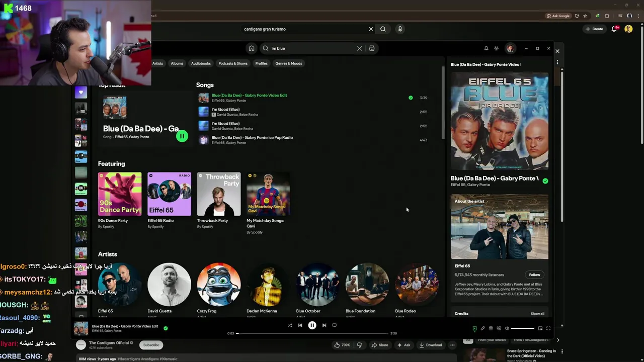
Task: Remove now-playing song from Liked (bottom bar checkmark)
Action: (166, 328)
